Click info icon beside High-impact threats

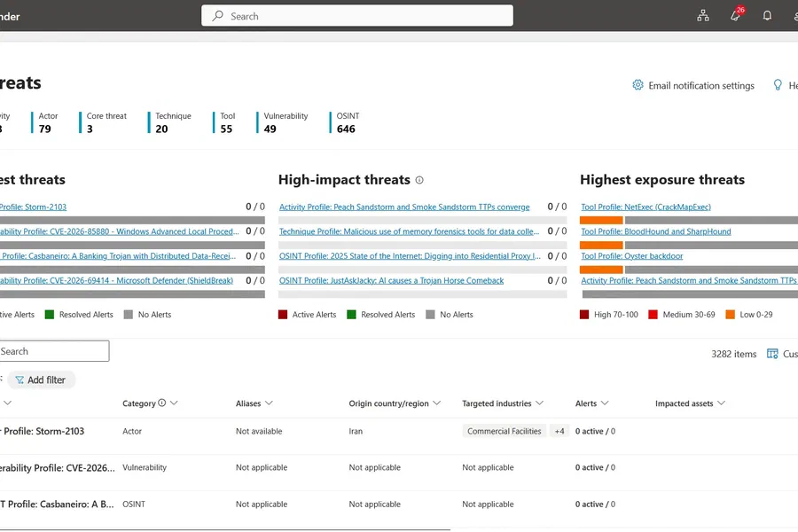tap(419, 180)
